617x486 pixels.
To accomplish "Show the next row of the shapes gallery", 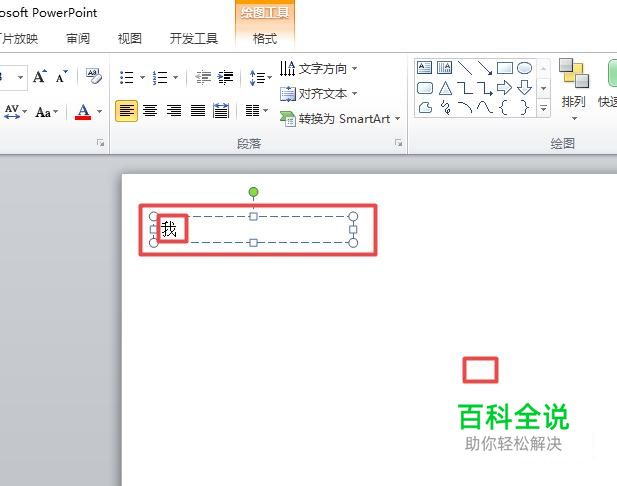I will [x=543, y=88].
